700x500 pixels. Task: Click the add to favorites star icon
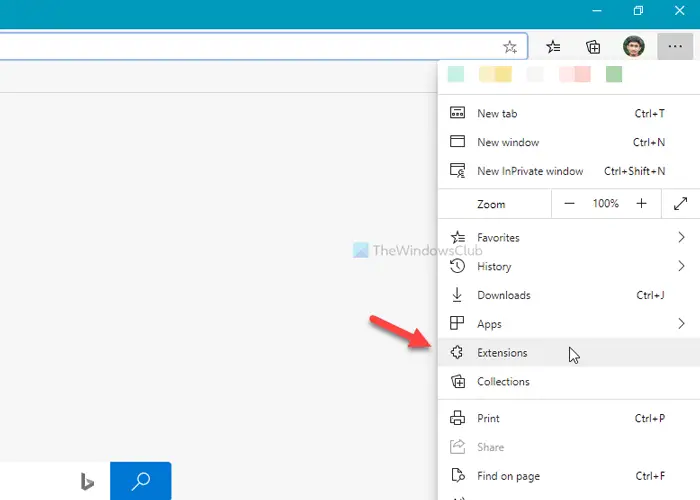(x=510, y=46)
